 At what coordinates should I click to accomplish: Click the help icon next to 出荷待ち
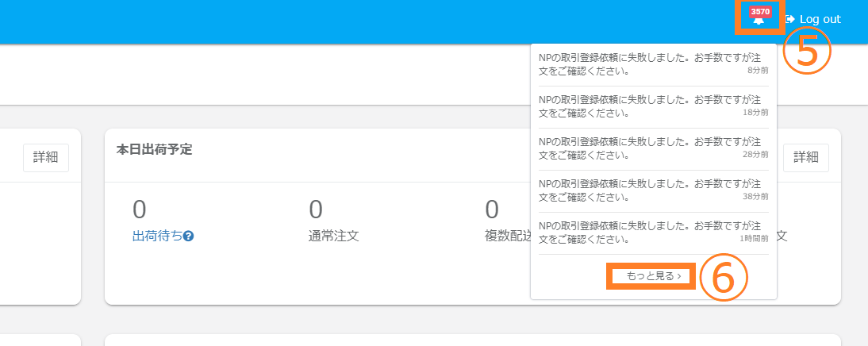(x=188, y=236)
